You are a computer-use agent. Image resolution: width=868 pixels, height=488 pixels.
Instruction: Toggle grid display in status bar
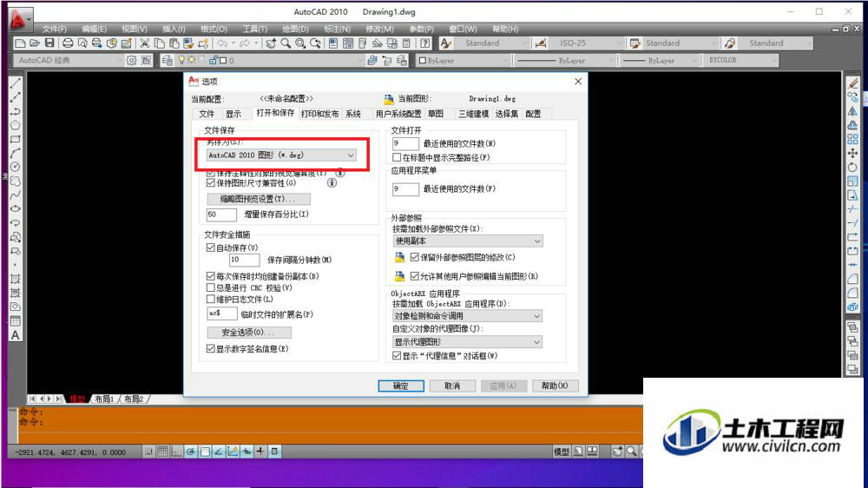tap(162, 452)
